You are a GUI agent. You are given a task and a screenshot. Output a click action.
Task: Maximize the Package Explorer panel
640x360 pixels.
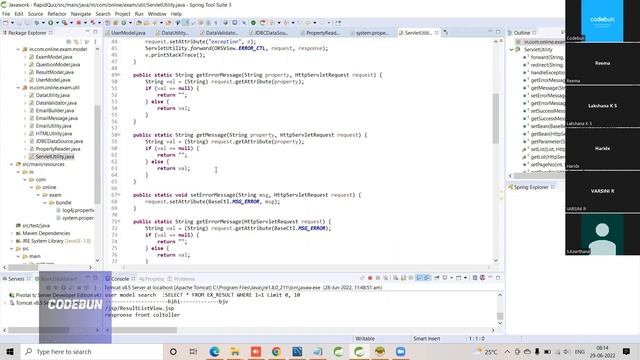point(95,31)
